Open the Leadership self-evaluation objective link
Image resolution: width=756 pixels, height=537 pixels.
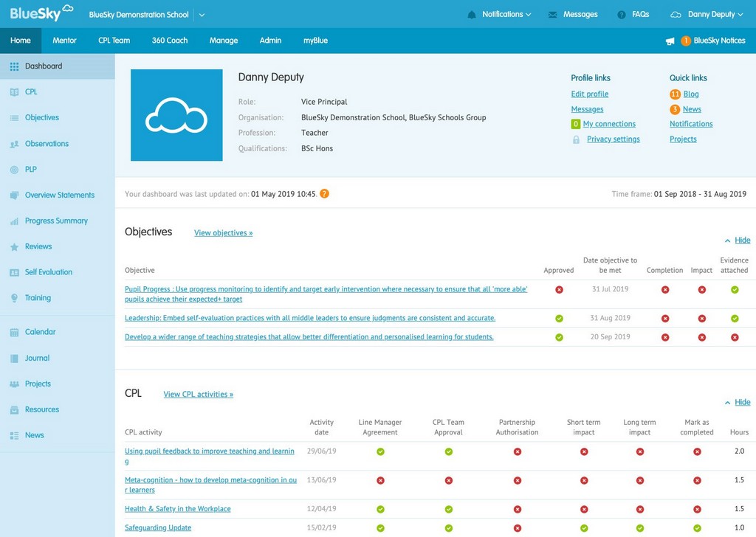pyautogui.click(x=310, y=319)
